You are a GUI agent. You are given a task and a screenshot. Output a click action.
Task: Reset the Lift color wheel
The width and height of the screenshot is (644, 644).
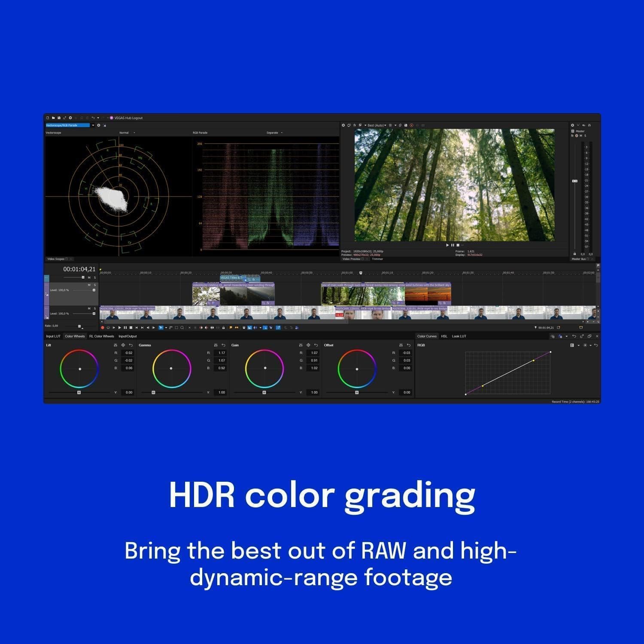click(131, 345)
